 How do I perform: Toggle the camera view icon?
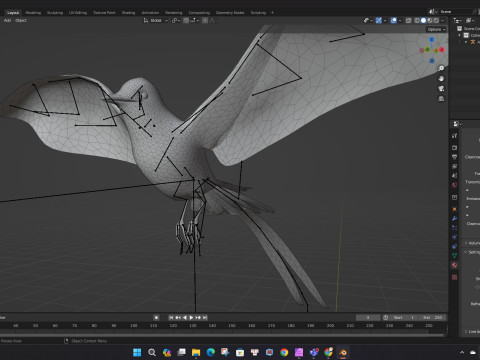(x=441, y=88)
